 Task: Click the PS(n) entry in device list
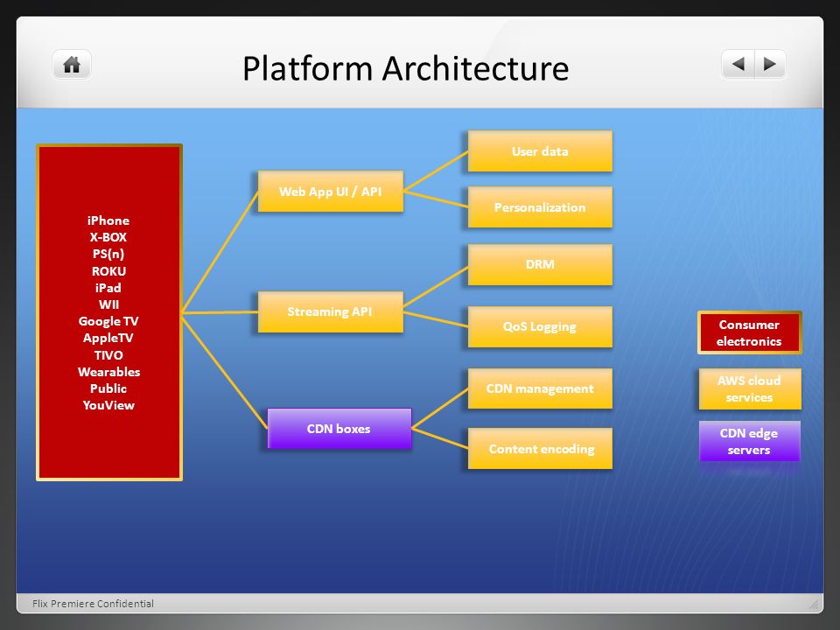coord(108,254)
